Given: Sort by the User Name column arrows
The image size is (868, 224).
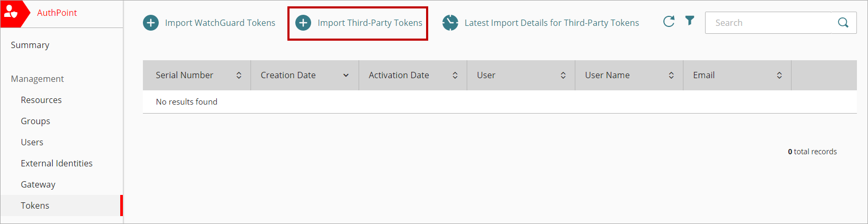Looking at the screenshot, I should tap(671, 76).
